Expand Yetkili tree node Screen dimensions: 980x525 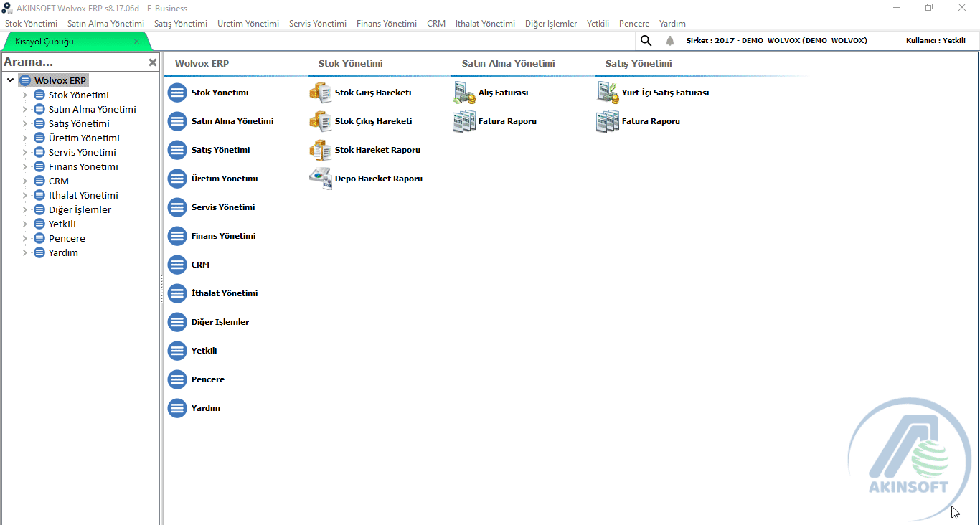tap(24, 224)
